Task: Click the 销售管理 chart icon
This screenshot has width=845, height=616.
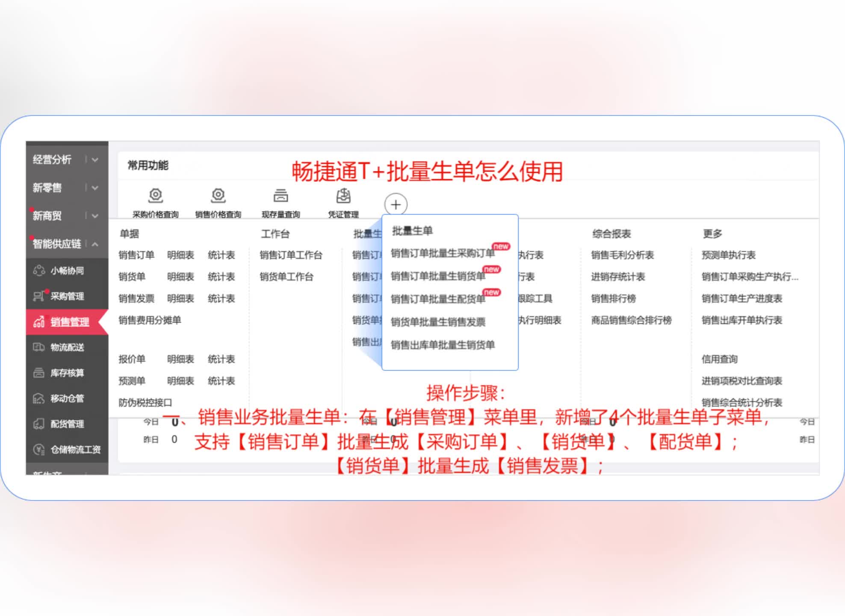Action: (x=39, y=322)
